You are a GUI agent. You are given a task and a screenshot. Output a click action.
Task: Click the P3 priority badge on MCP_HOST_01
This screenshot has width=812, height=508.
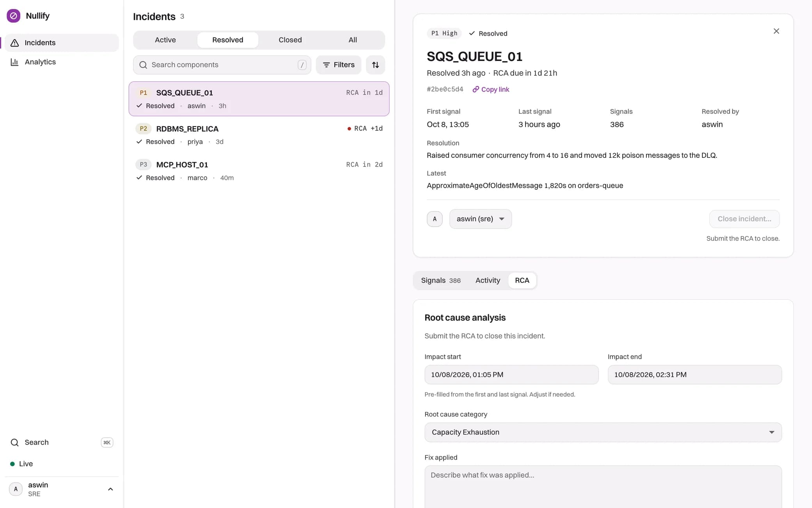point(143,165)
